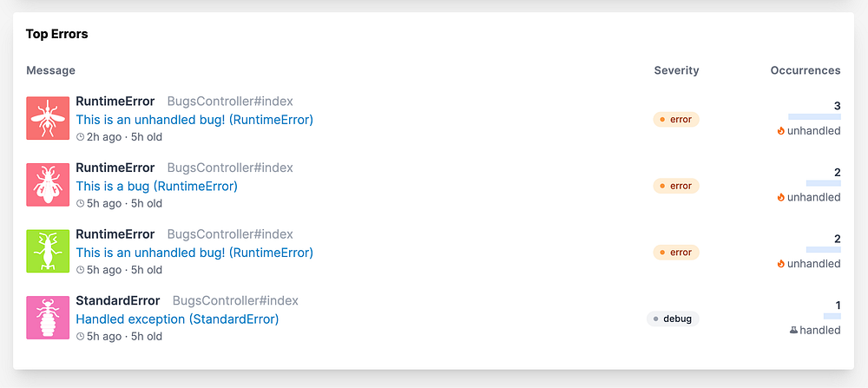
Task: Click the Message column header
Action: click(50, 70)
